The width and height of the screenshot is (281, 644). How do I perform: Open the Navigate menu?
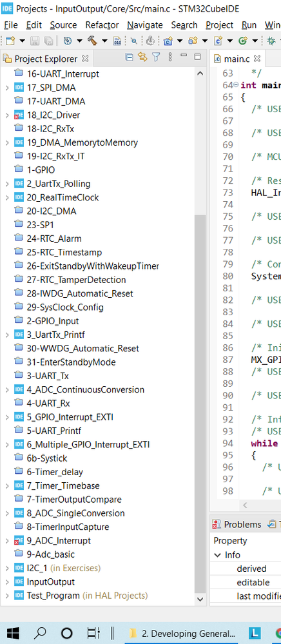[145, 25]
